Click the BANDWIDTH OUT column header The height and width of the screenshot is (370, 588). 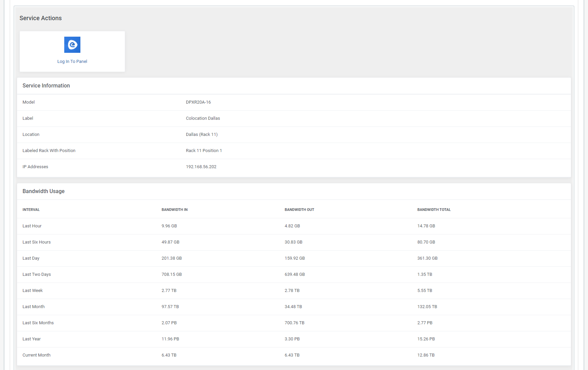click(299, 210)
